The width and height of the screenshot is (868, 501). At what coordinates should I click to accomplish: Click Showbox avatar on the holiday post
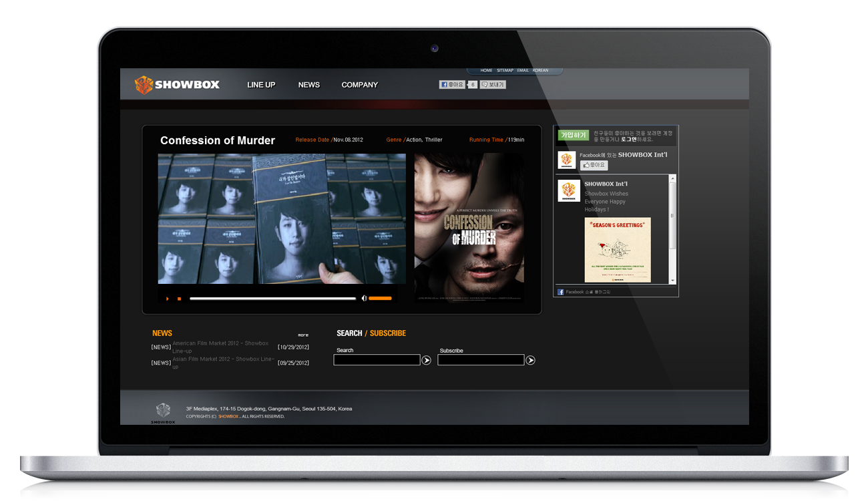coord(569,190)
